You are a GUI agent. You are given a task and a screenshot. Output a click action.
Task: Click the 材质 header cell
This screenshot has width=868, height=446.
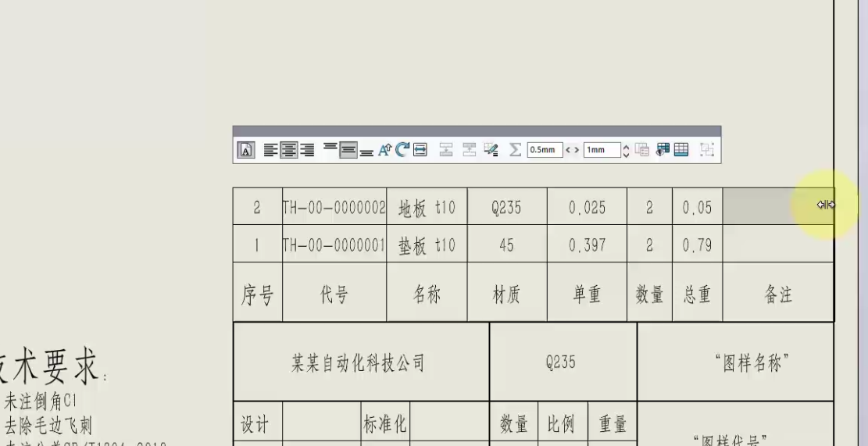tap(507, 292)
